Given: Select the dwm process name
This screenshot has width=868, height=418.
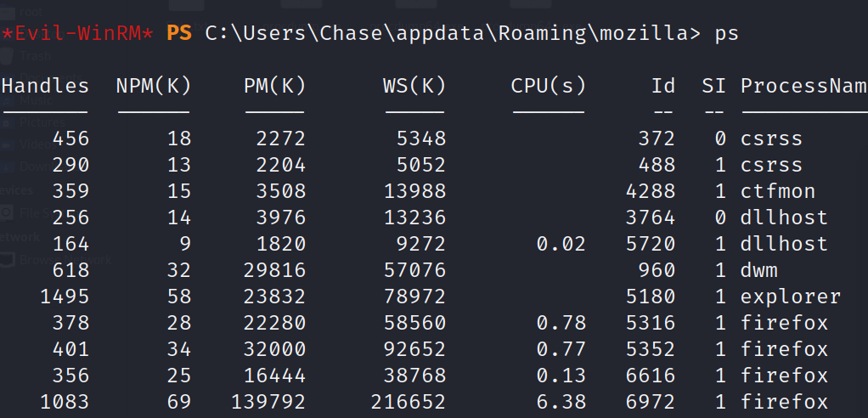Looking at the screenshot, I should pos(760,270).
